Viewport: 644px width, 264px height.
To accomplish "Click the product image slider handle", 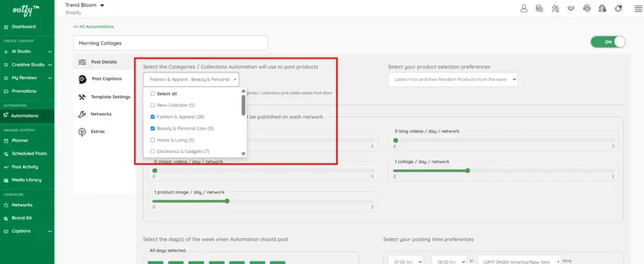I will click(x=227, y=201).
